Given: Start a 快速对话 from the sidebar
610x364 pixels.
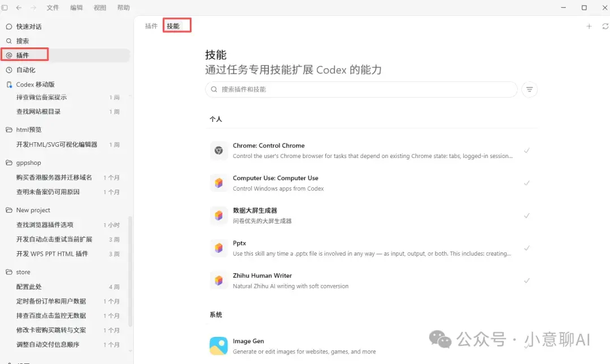Looking at the screenshot, I should (66, 27).
